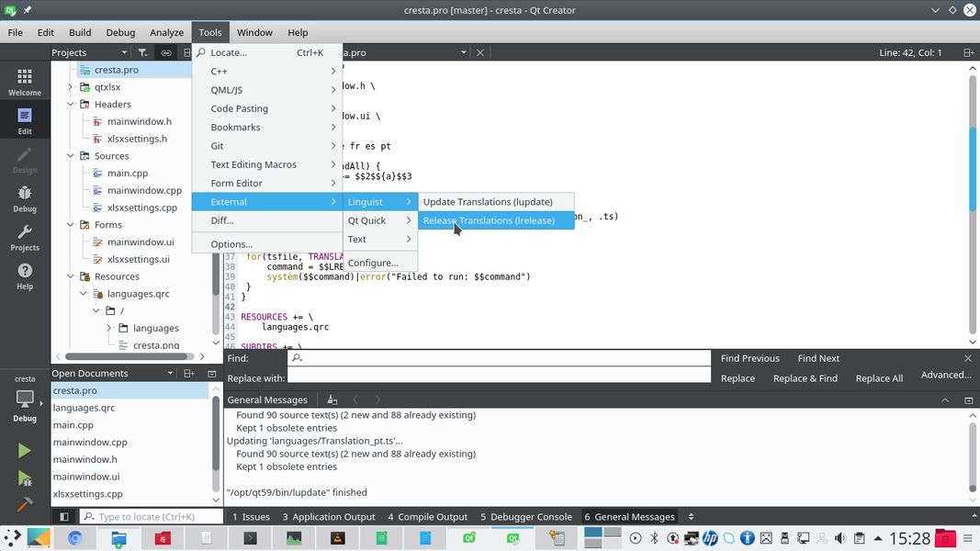This screenshot has height=551, width=980.
Task: Switch to Welcome mode in the sidebar
Action: 25,82
